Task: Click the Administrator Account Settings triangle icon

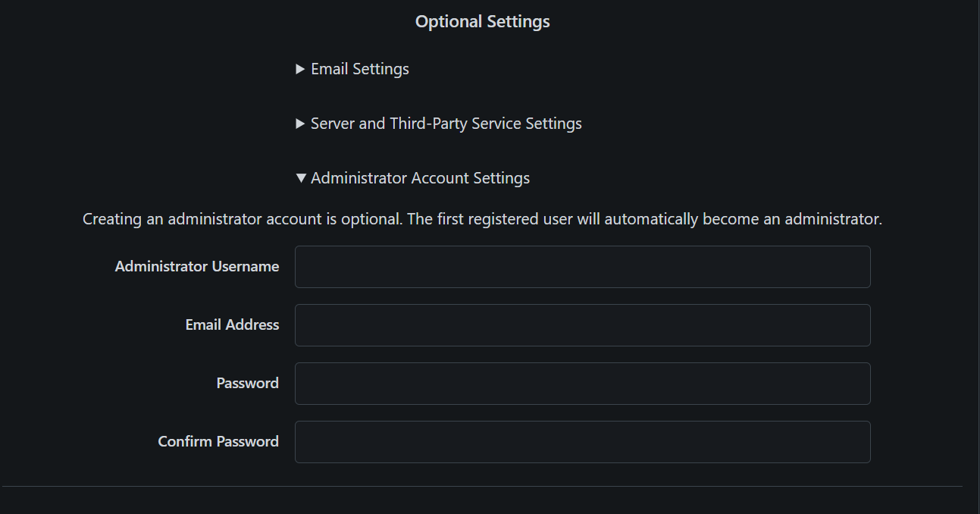Action: point(301,177)
